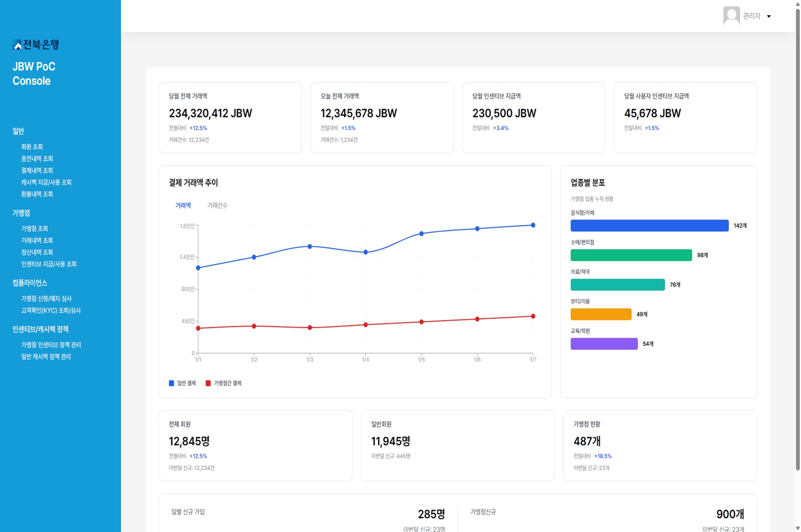801x532 pixels.
Task: Click the blue 음식점/카페 bar
Action: (649, 226)
